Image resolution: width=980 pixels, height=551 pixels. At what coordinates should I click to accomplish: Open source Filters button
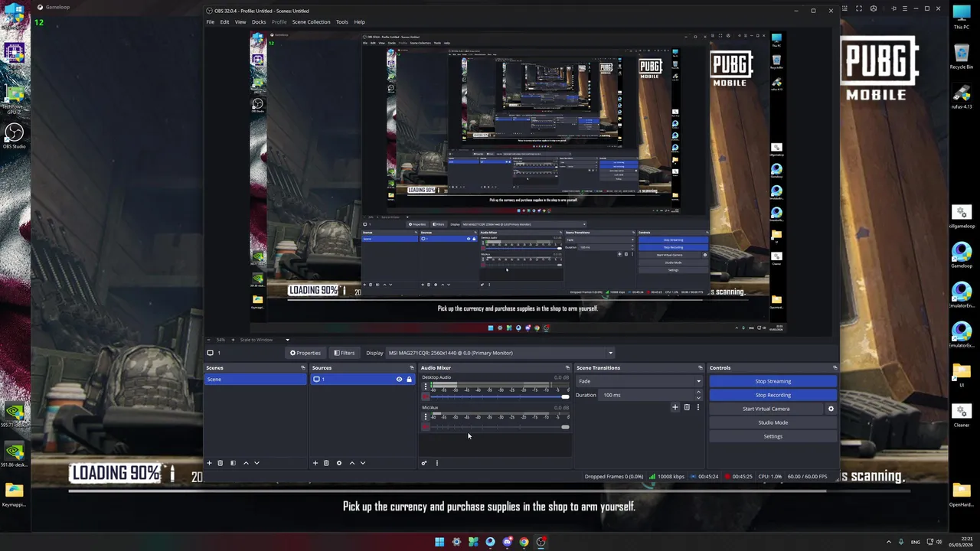tap(344, 353)
